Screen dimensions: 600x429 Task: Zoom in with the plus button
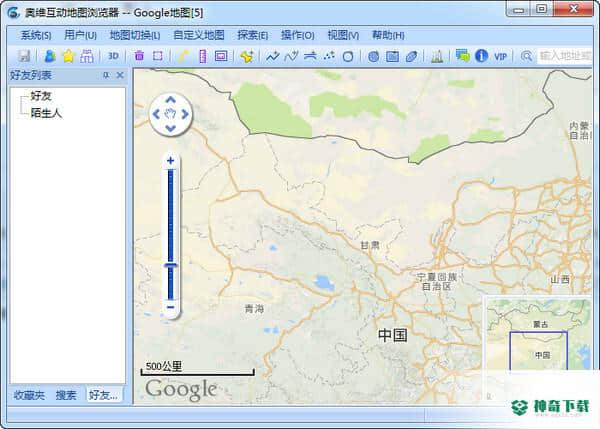pyautogui.click(x=171, y=160)
